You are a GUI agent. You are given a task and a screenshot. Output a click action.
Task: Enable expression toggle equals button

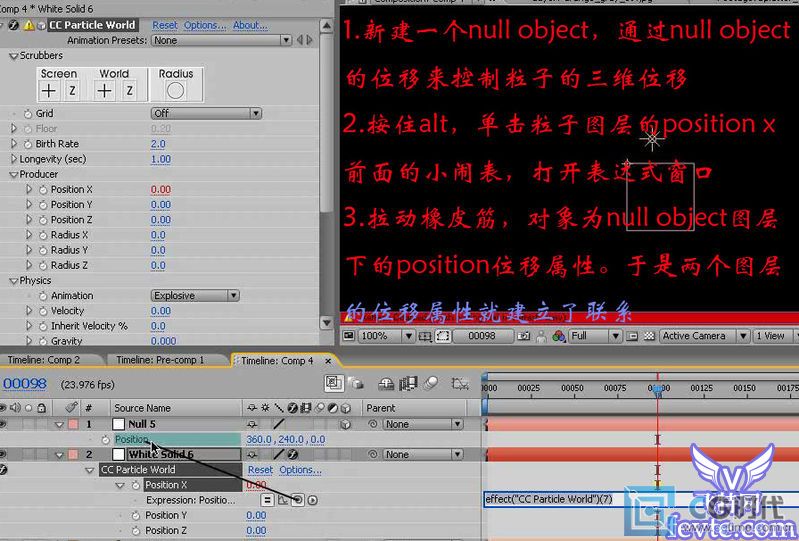pos(267,500)
